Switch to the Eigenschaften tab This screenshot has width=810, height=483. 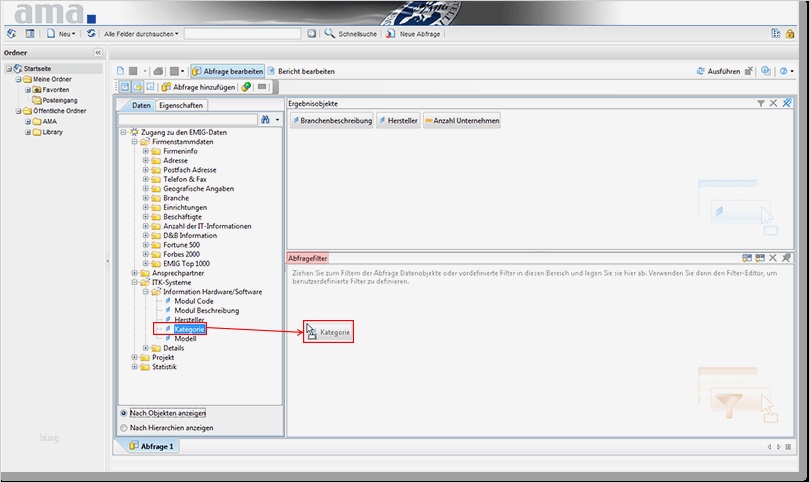click(x=181, y=105)
